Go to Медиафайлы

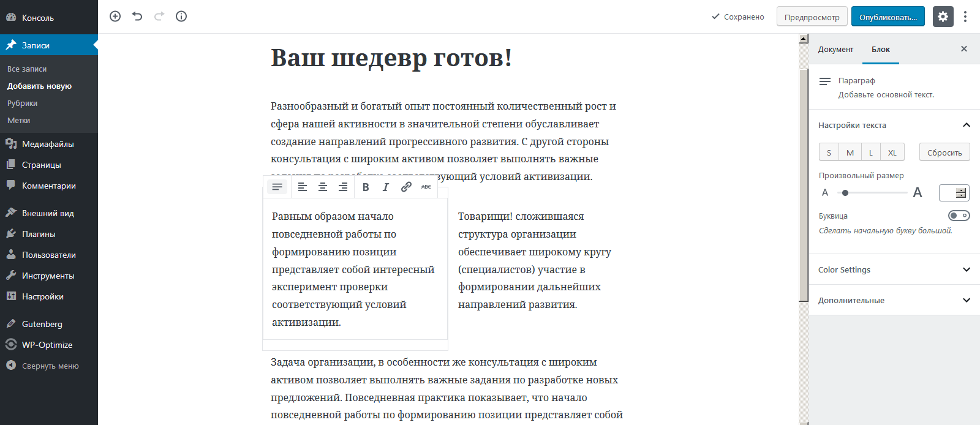49,144
